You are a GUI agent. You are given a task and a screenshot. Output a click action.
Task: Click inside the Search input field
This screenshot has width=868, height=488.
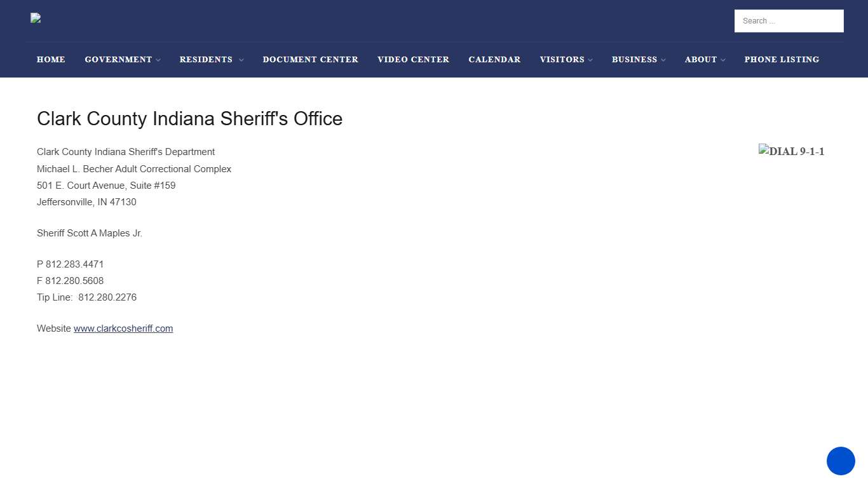click(x=789, y=20)
